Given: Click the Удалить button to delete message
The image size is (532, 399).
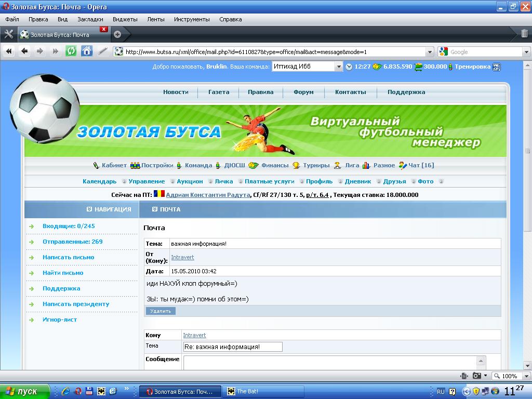Looking at the screenshot, I should click(x=161, y=311).
